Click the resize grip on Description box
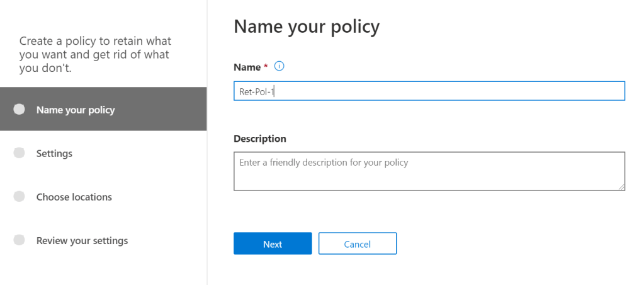 point(621,187)
